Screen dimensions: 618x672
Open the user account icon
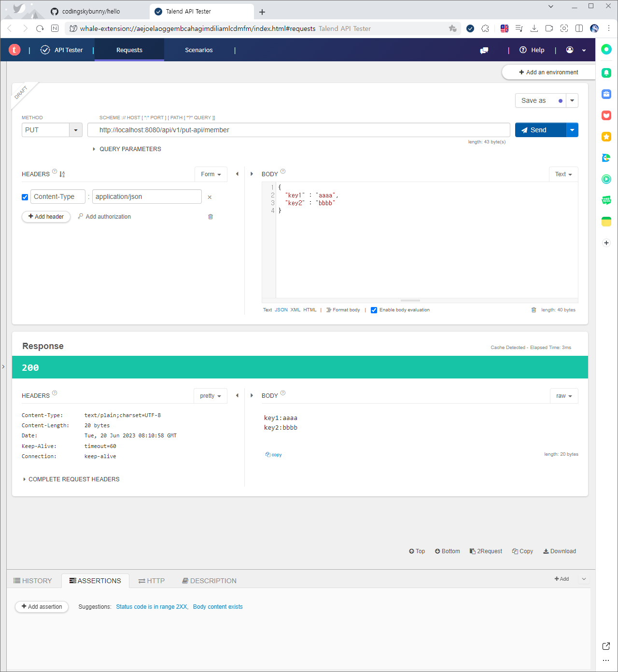pos(570,50)
